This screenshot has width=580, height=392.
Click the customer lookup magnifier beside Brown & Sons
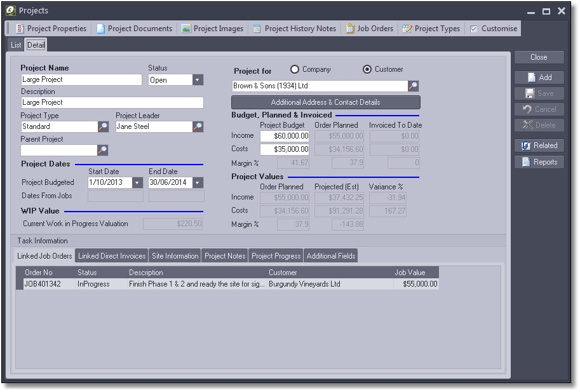click(413, 86)
